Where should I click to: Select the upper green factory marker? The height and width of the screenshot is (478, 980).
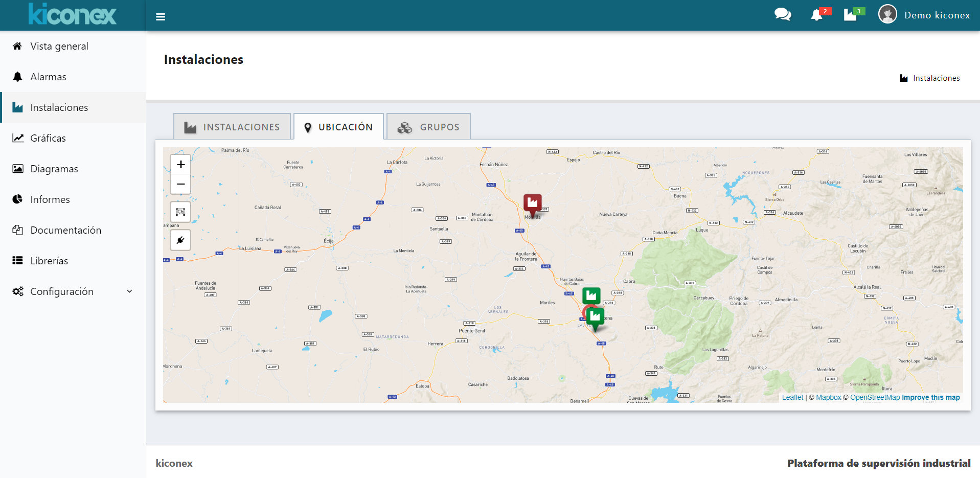(x=591, y=295)
